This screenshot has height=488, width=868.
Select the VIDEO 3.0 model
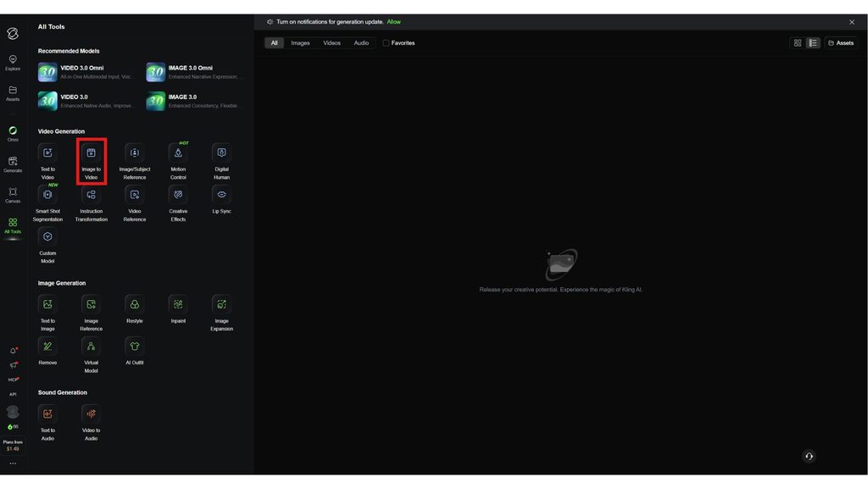pos(86,101)
